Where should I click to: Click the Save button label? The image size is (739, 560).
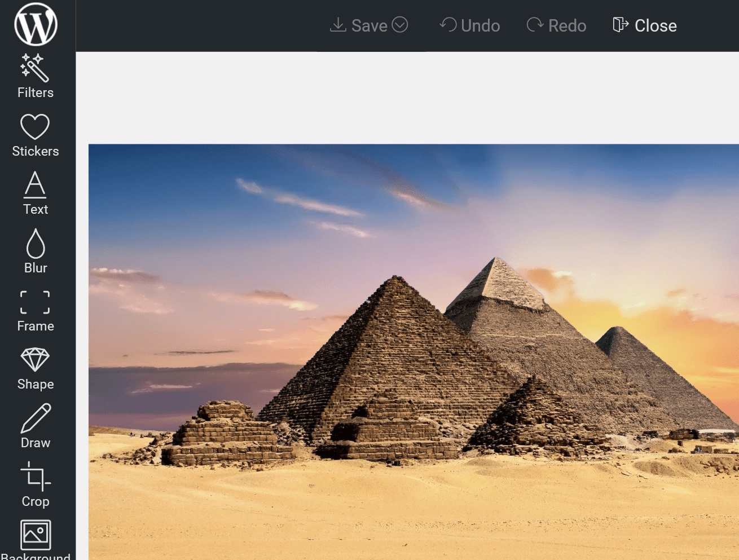(369, 26)
